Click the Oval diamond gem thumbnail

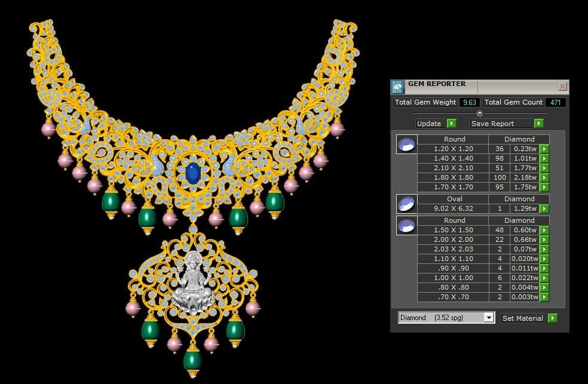tap(406, 204)
